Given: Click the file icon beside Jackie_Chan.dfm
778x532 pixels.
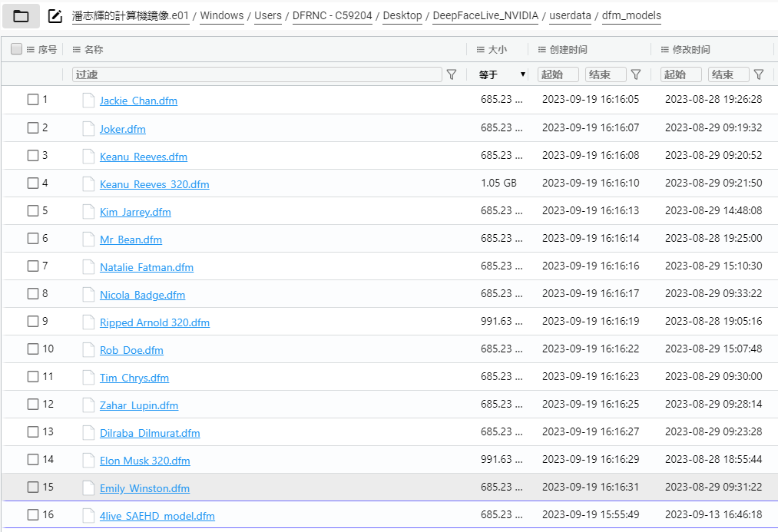Looking at the screenshot, I should [88, 100].
